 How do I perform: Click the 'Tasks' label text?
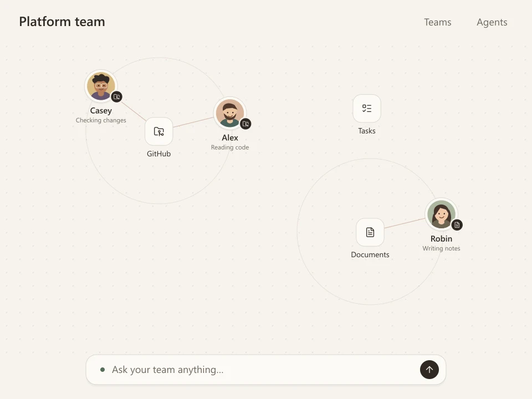pyautogui.click(x=367, y=131)
